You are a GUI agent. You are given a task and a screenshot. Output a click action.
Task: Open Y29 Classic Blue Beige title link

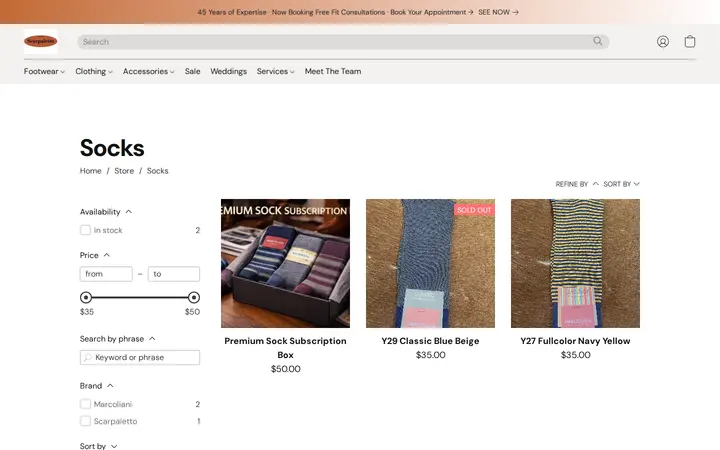tap(430, 341)
